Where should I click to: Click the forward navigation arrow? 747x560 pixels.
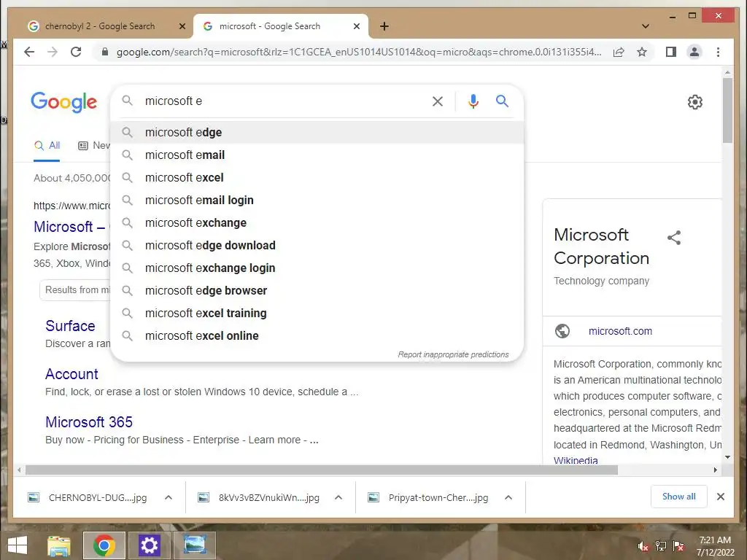coord(53,52)
